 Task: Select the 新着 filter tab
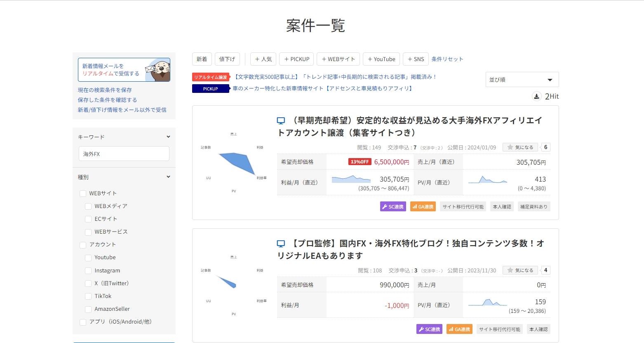[202, 59]
